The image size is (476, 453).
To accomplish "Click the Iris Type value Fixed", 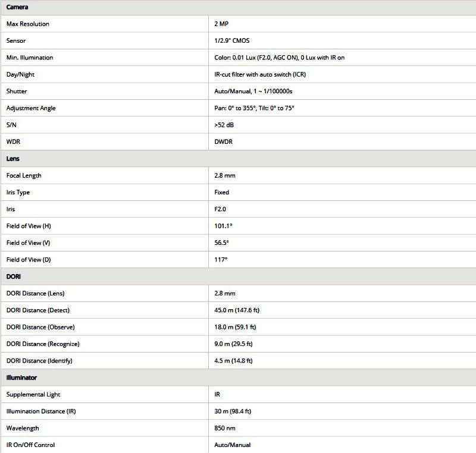I will point(222,193).
